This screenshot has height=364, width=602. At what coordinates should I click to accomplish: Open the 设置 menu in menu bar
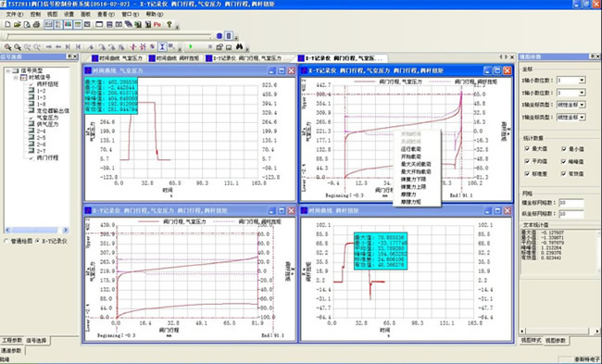pos(69,14)
